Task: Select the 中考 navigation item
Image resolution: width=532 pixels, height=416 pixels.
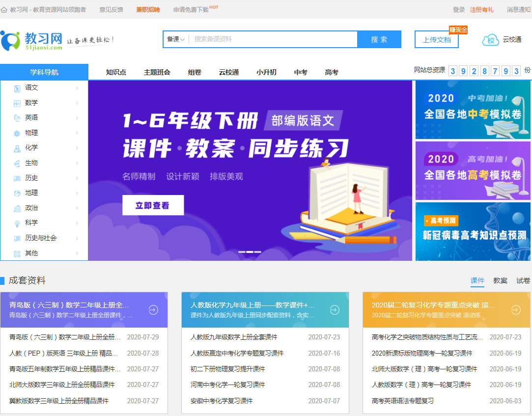Action: (x=301, y=72)
